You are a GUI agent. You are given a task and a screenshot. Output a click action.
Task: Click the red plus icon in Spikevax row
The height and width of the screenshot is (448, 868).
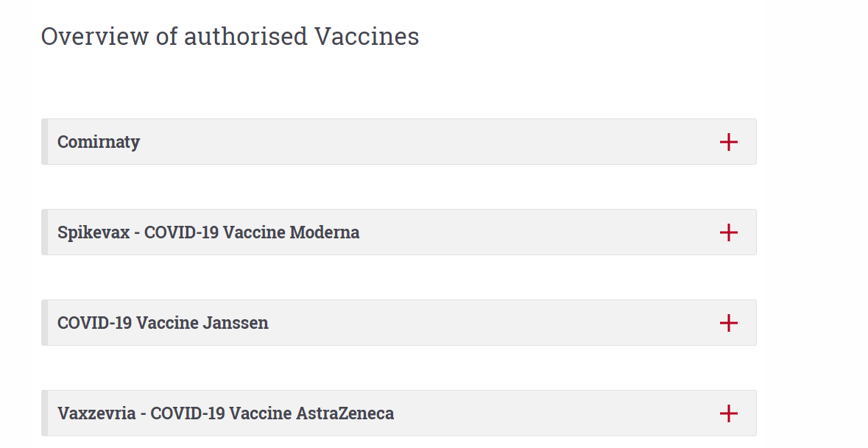point(728,232)
